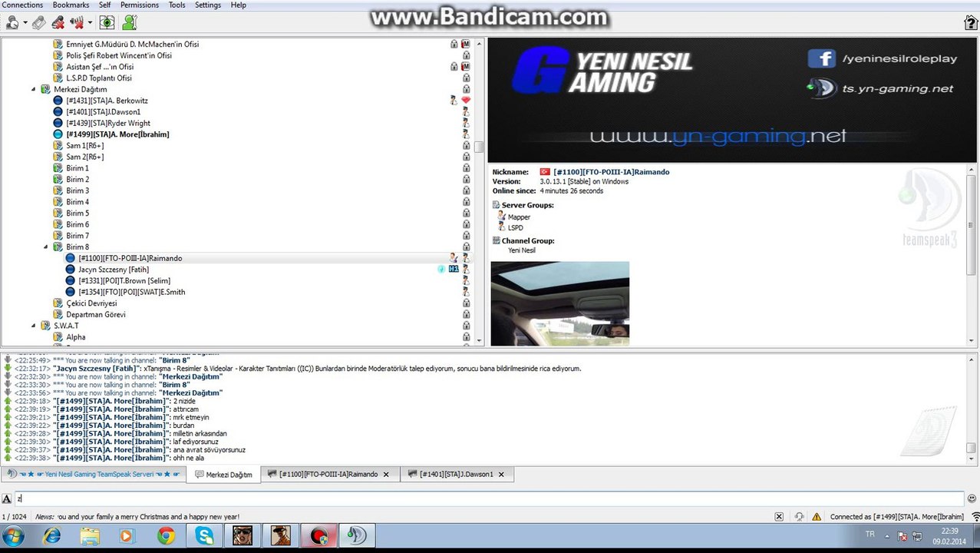This screenshot has width=980, height=553.
Task: Click lock icon on Asistan Şef office row
Action: [454, 67]
